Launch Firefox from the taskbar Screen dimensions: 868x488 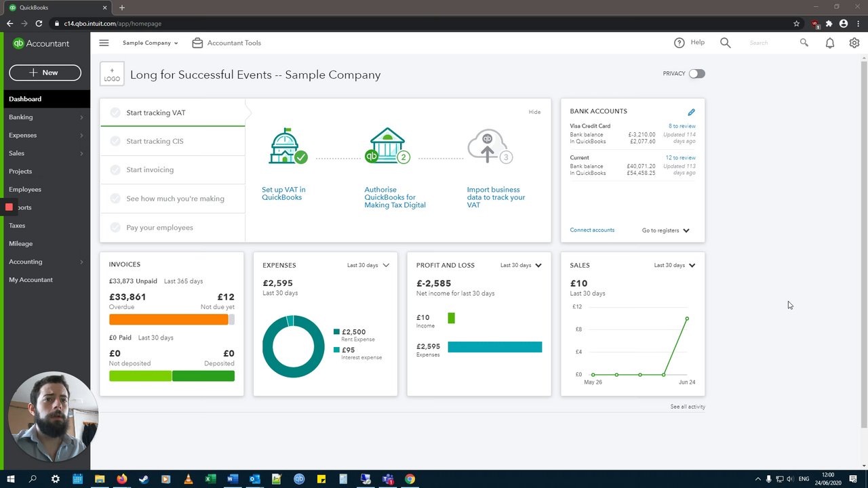click(122, 479)
